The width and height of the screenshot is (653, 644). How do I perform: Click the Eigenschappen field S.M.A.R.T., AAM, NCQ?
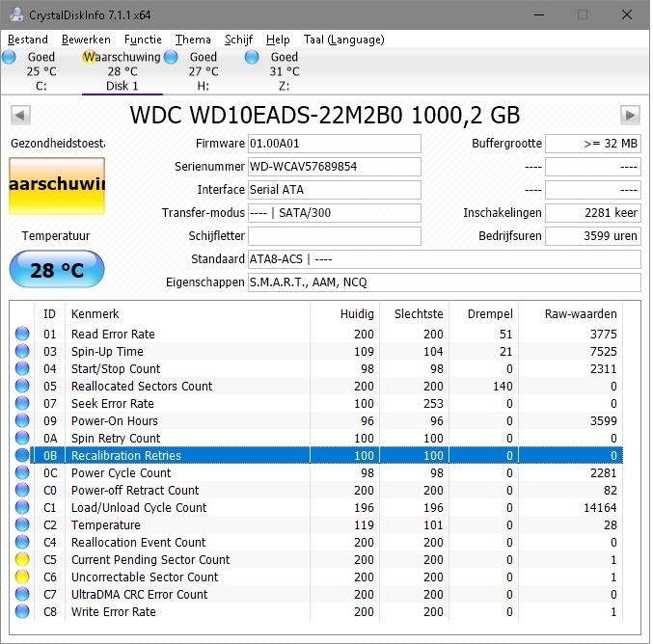coord(445,282)
